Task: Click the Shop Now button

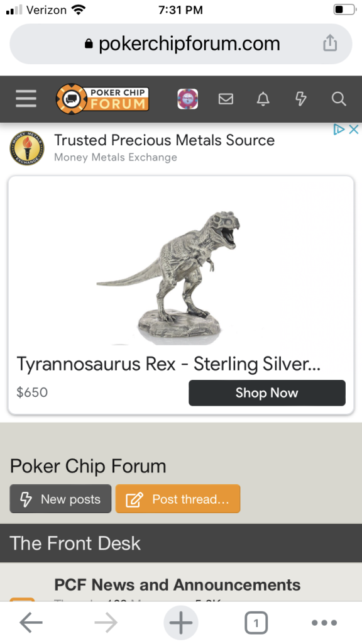Action: pyautogui.click(x=266, y=392)
